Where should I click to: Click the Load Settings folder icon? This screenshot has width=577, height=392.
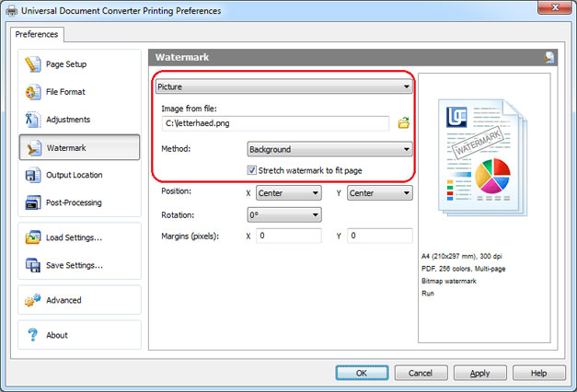33,237
